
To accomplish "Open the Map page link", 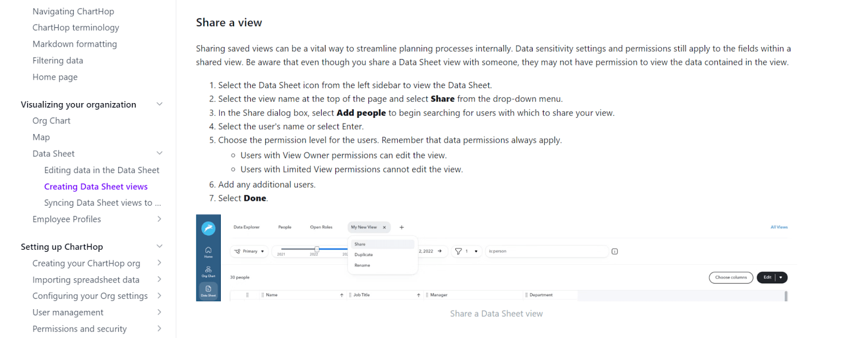I will pos(41,137).
